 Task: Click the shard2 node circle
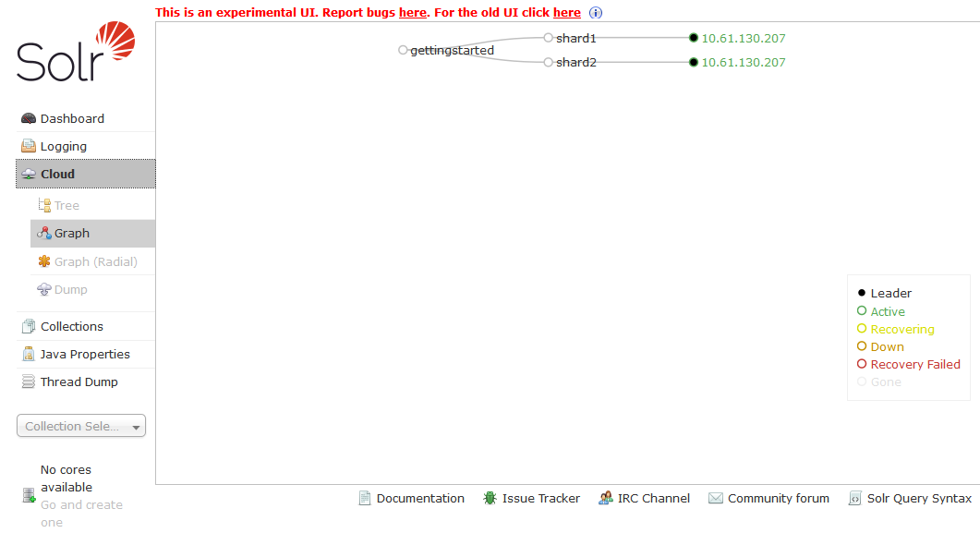(x=548, y=62)
